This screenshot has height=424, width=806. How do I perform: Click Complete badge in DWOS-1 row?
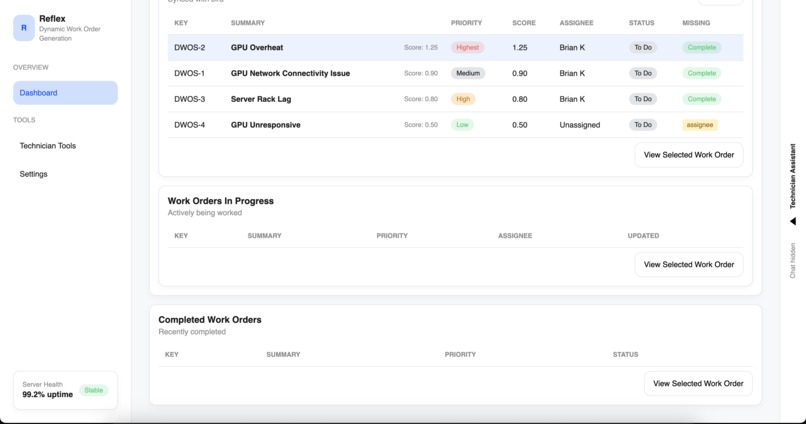tap(702, 73)
